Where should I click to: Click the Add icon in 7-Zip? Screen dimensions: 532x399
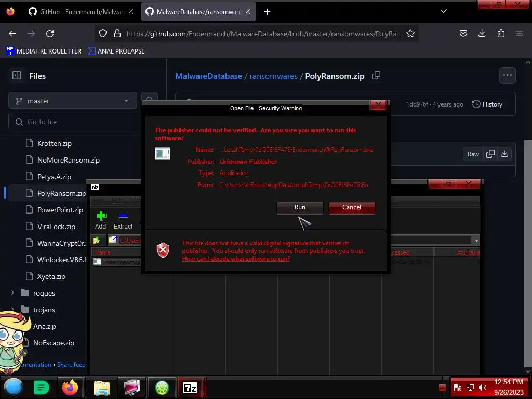(101, 220)
